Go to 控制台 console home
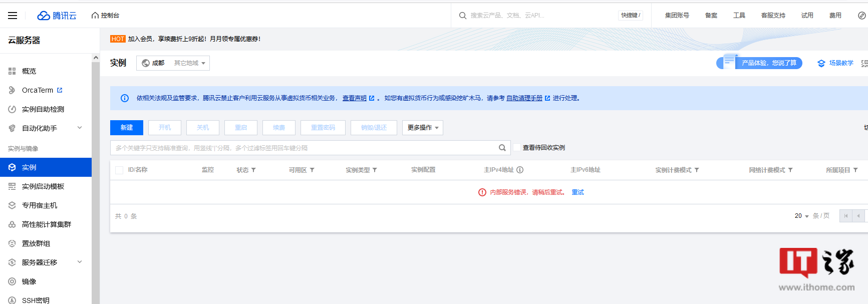The width and height of the screenshot is (868, 304). tap(106, 16)
